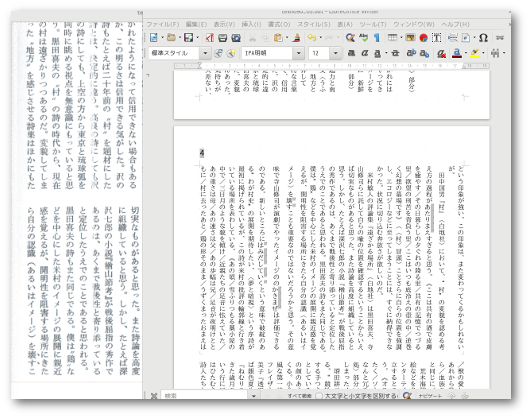Toggle Italic formatting

tap(364, 53)
